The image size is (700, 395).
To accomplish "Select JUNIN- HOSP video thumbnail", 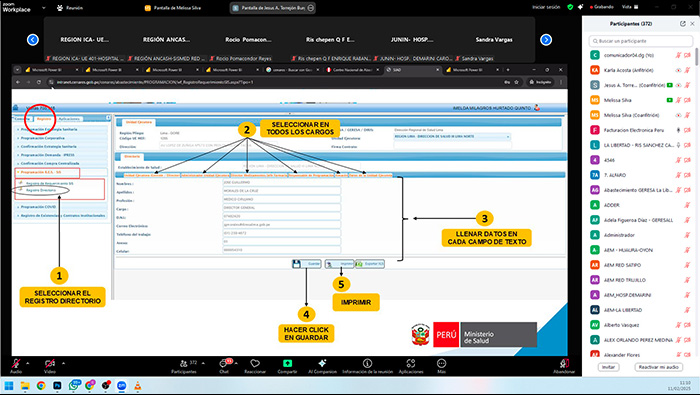I will click(x=412, y=40).
